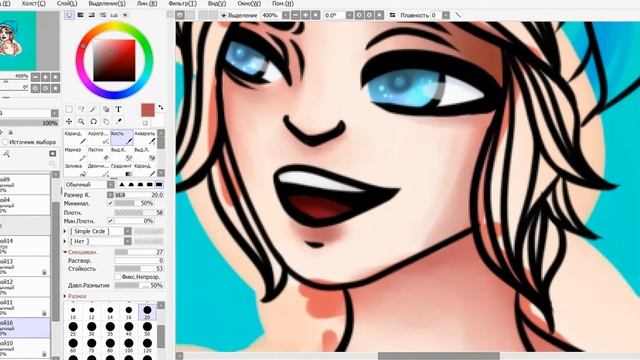Open the Вид menu
Viewport: 640px width, 360px height.
coord(217,3)
